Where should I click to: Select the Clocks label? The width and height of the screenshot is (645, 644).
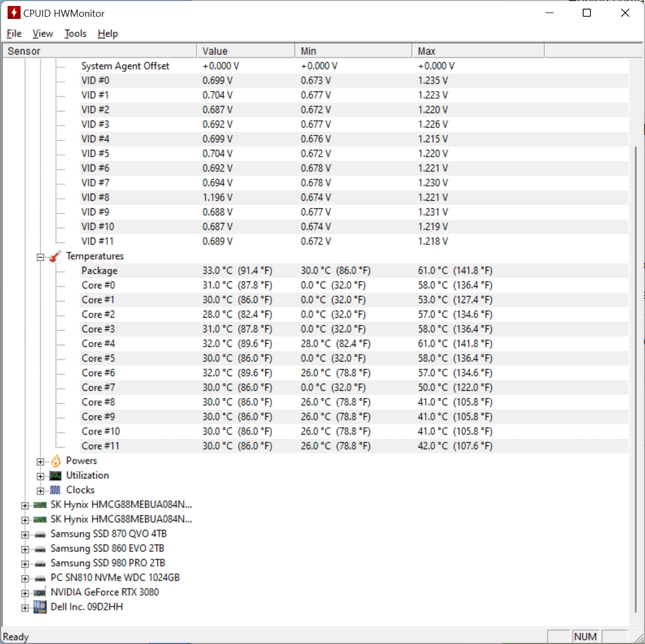pyautogui.click(x=80, y=490)
